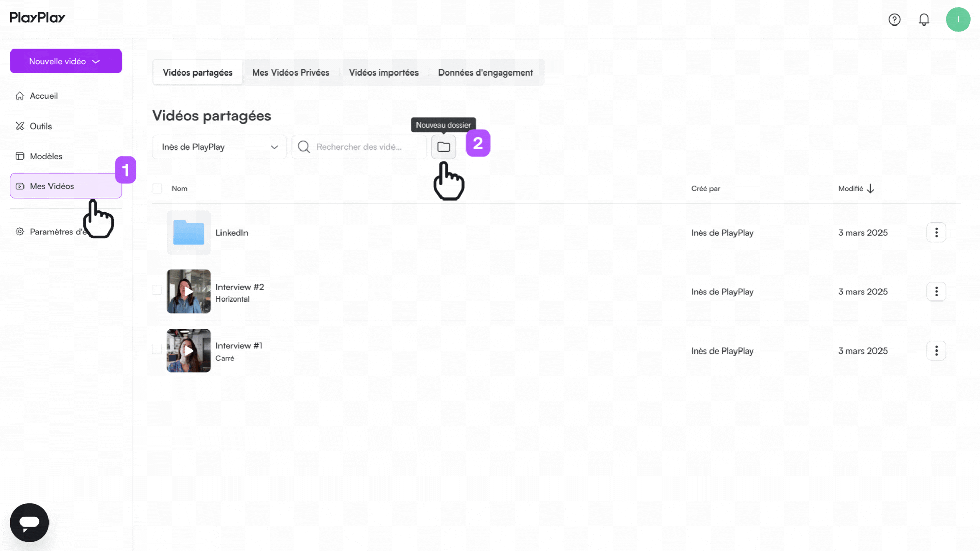Focus the Rechercher des vidéos search field
This screenshot has width=980, height=551.
point(359,147)
